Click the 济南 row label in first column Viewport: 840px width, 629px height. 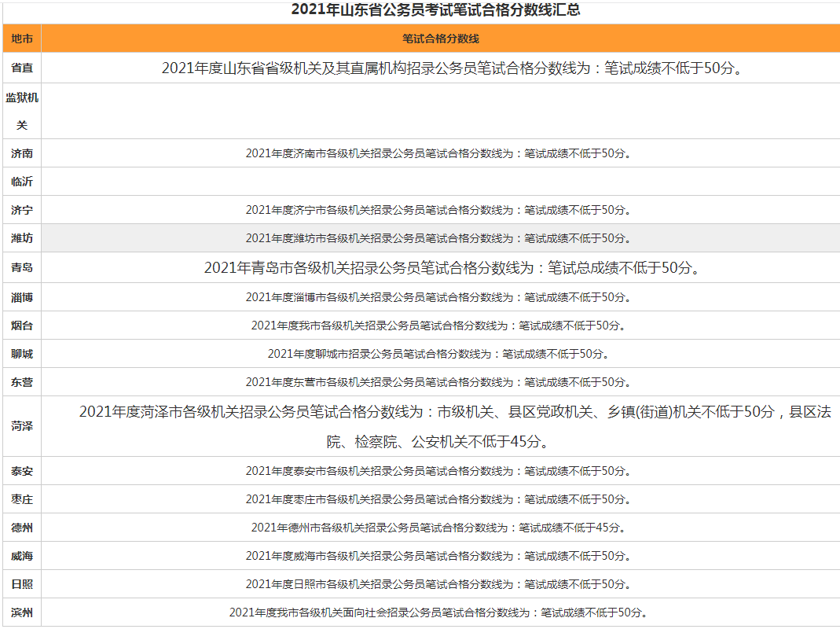(22, 153)
